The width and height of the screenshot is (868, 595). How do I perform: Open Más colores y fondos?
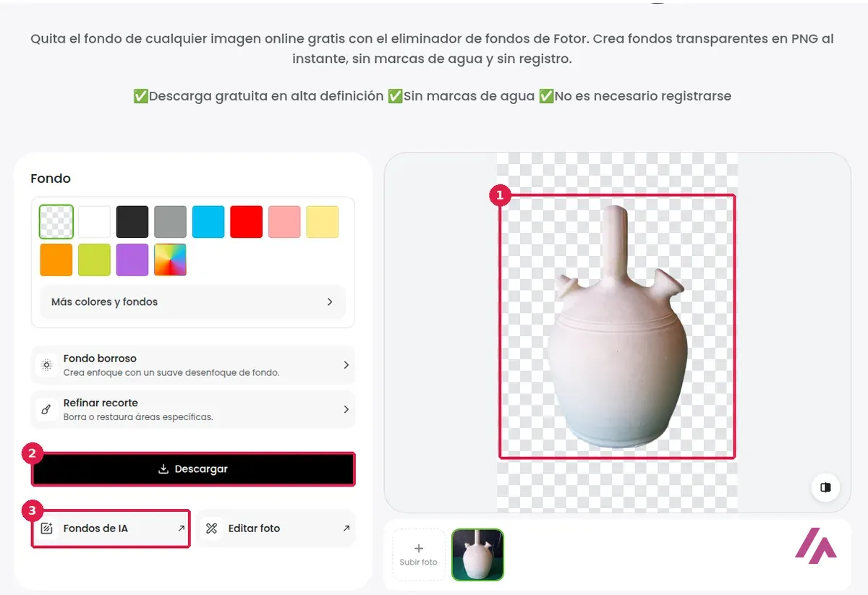tap(192, 301)
